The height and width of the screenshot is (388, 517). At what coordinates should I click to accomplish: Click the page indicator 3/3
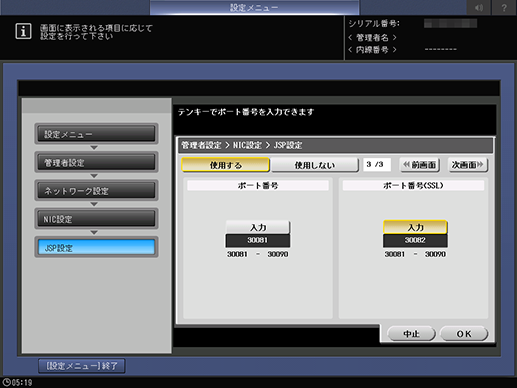[x=377, y=164]
